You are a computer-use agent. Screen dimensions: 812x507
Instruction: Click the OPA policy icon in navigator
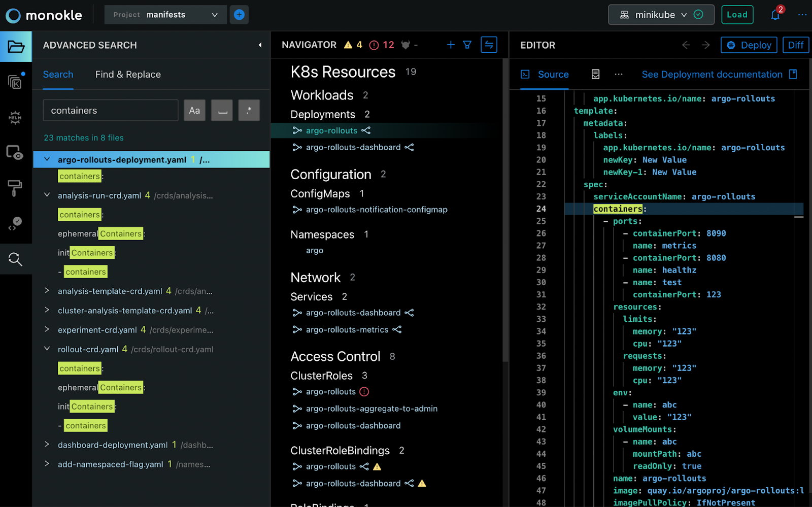(x=405, y=45)
